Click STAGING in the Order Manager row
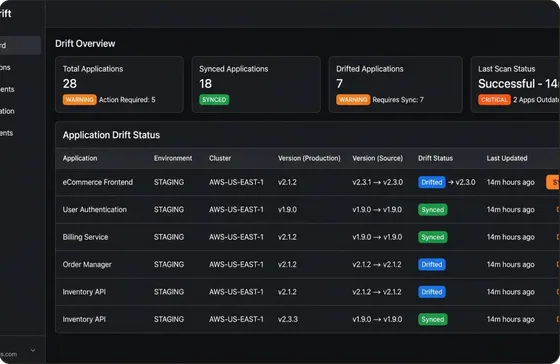 [x=169, y=265]
